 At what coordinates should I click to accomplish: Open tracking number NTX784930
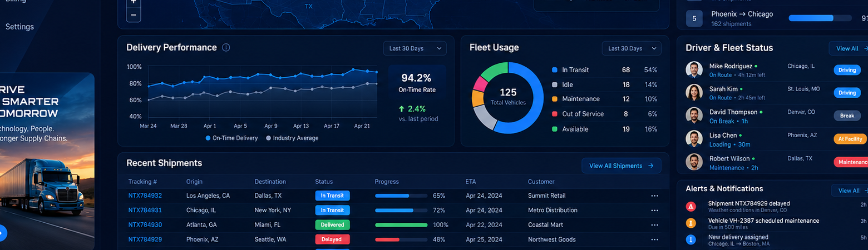pyautogui.click(x=145, y=225)
